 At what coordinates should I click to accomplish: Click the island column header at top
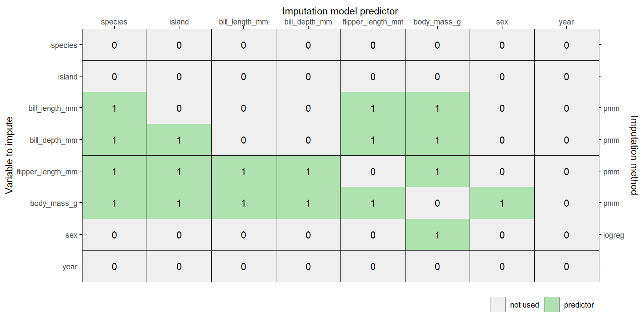pos(179,22)
